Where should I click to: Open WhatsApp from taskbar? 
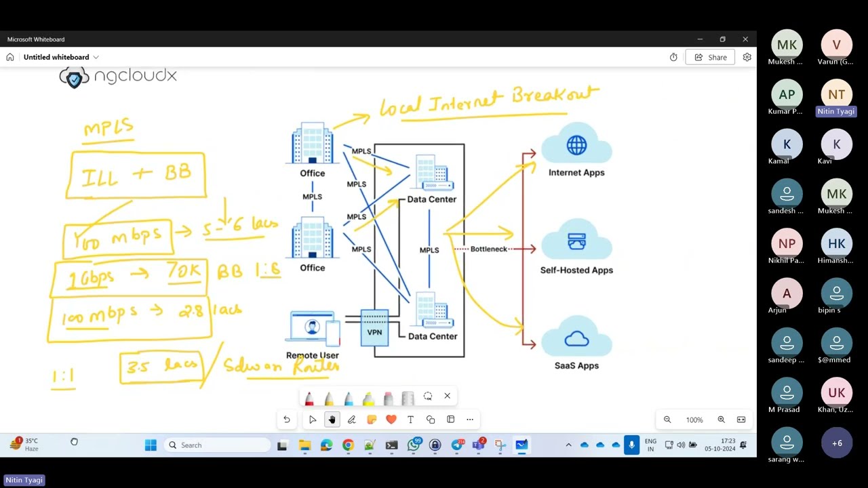(414, 445)
